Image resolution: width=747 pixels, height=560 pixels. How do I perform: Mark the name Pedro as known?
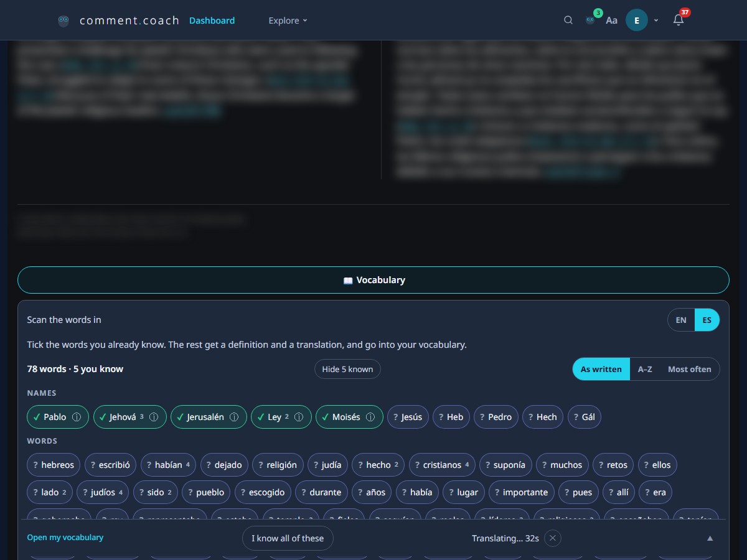[x=496, y=417]
